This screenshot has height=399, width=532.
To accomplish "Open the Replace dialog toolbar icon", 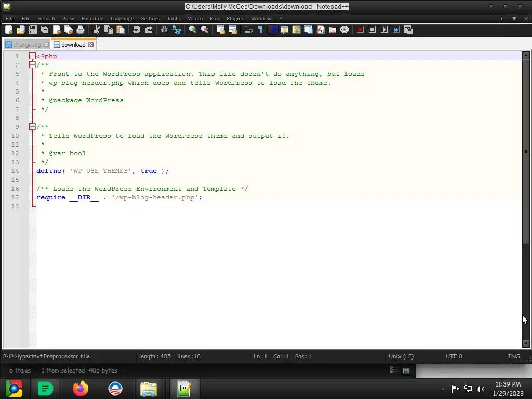I will click(x=177, y=30).
